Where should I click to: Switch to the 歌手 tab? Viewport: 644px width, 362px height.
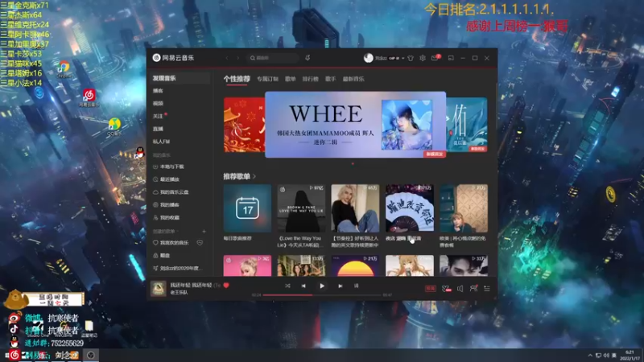(331, 79)
